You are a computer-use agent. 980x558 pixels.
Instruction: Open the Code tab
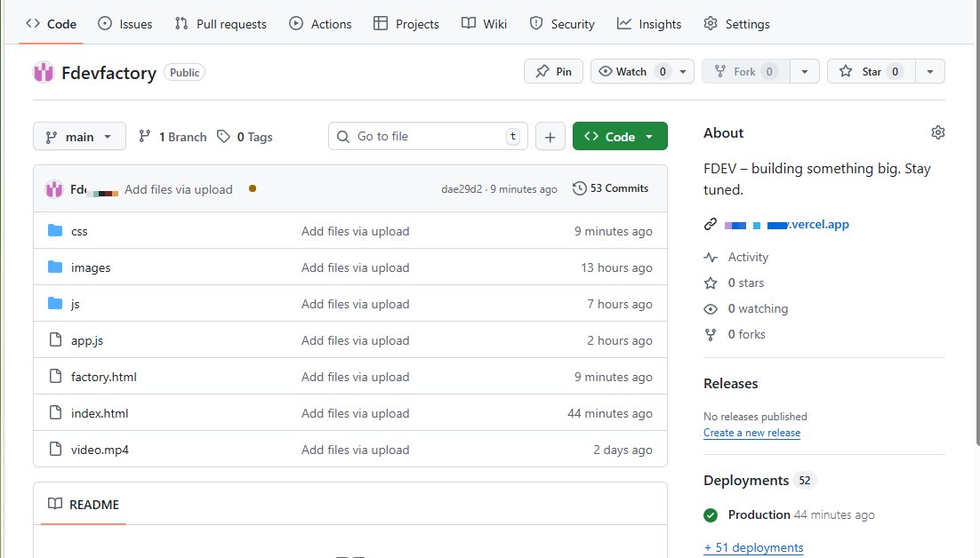pos(52,24)
